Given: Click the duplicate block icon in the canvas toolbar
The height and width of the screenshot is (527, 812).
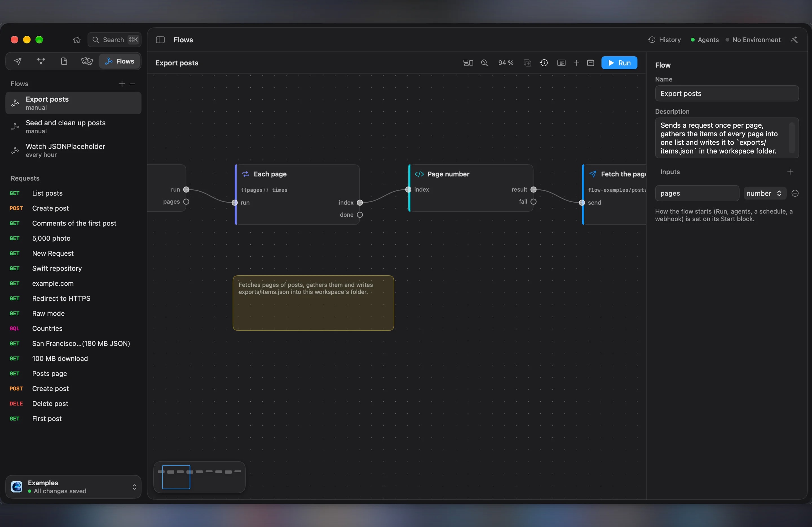Looking at the screenshot, I should (x=528, y=63).
